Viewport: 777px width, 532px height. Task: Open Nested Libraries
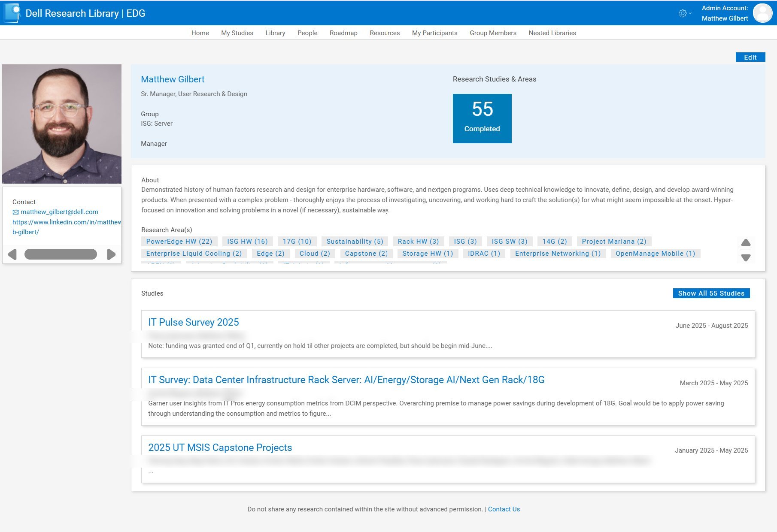pos(552,33)
